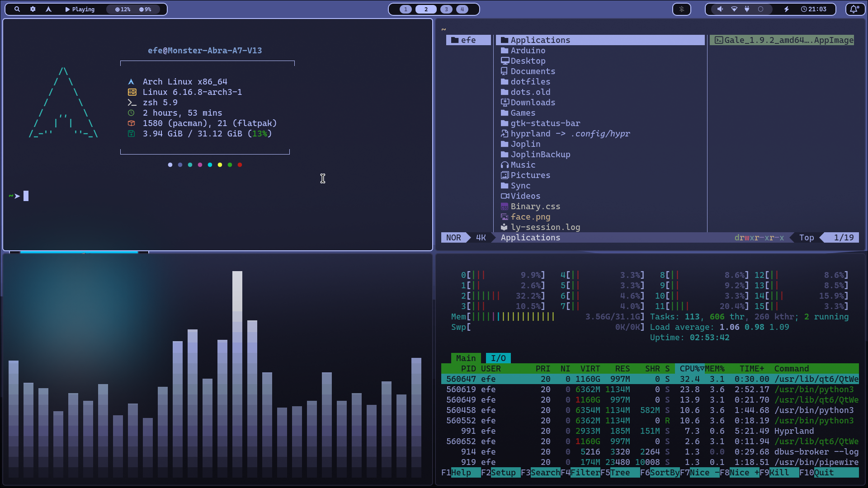Click the lightning bolt power profile icon
The image size is (868, 488).
pos(787,9)
